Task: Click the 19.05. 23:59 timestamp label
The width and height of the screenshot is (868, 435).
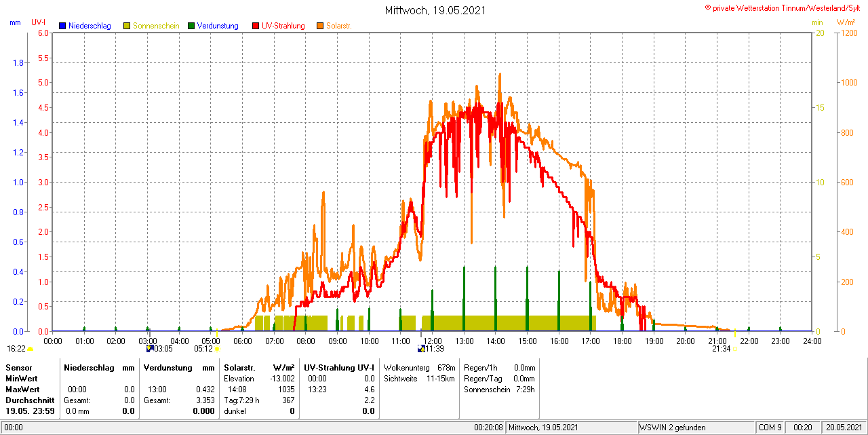Action: (x=29, y=411)
